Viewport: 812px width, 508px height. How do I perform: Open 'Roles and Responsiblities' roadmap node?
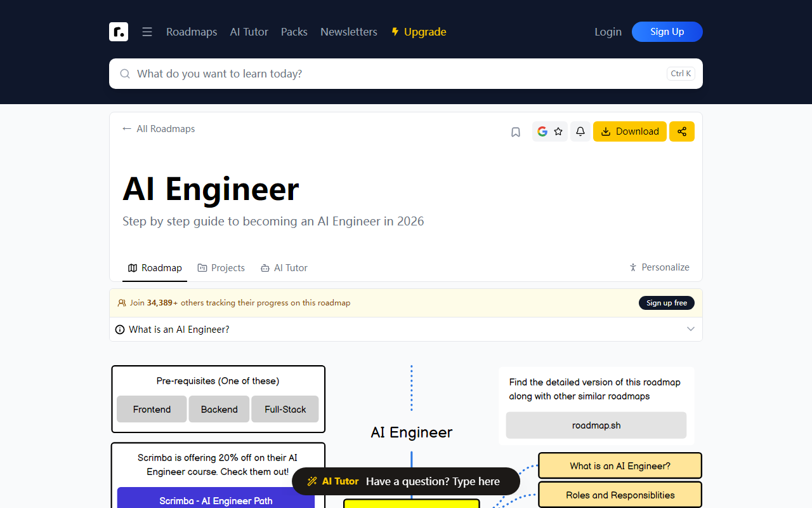(x=620, y=495)
